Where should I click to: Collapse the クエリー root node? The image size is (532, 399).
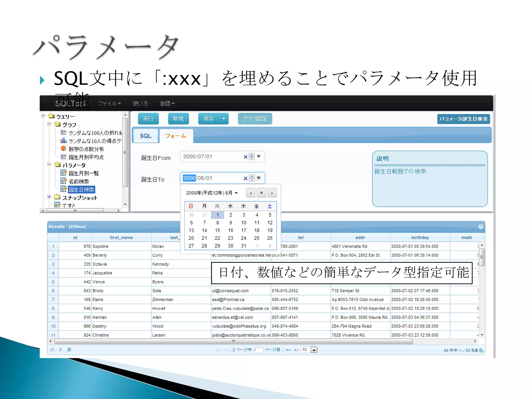click(x=43, y=116)
